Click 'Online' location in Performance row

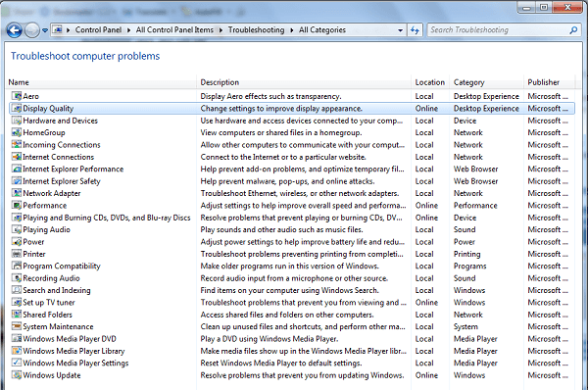click(426, 205)
